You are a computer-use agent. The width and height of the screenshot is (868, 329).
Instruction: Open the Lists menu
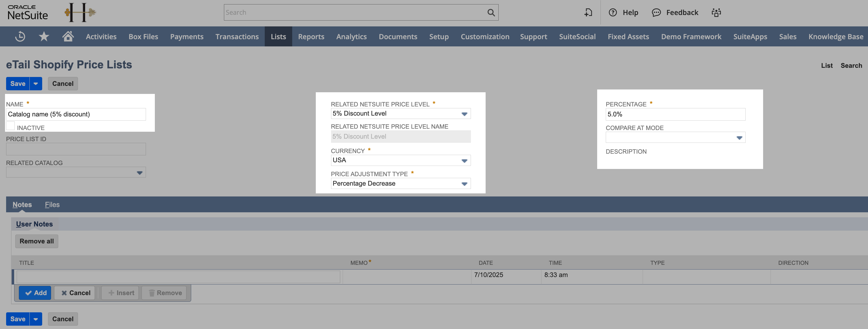(278, 36)
